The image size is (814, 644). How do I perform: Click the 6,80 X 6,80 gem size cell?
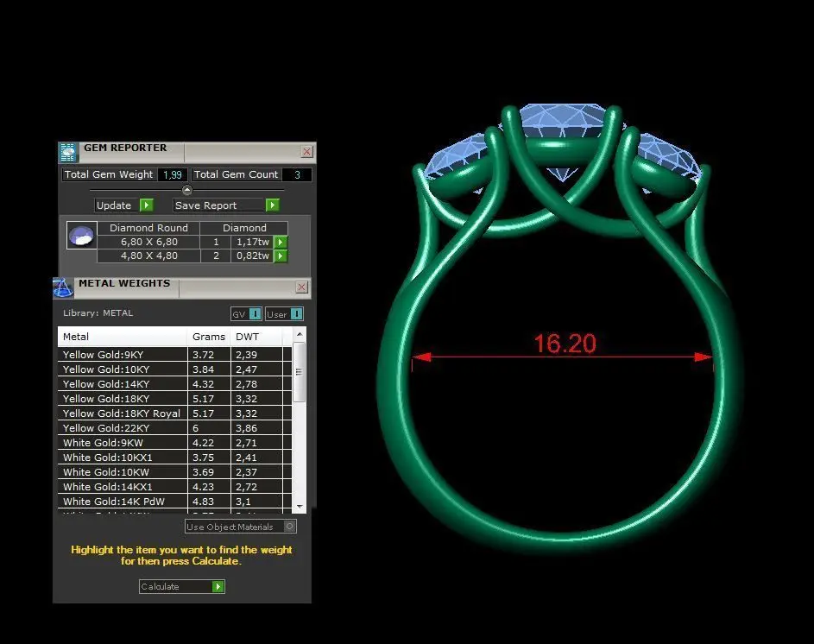click(x=148, y=242)
